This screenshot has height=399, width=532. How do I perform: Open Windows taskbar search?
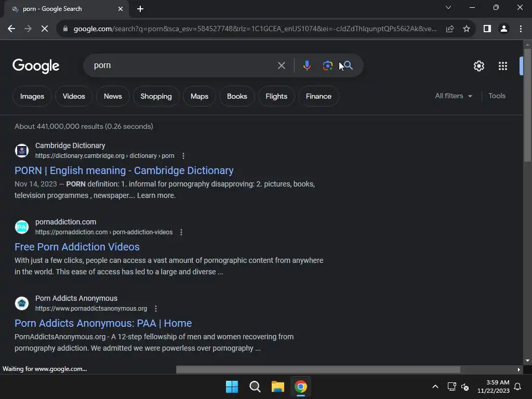coord(255,387)
